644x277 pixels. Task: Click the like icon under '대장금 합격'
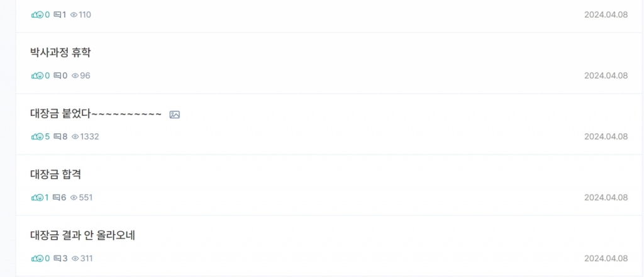coord(37,198)
